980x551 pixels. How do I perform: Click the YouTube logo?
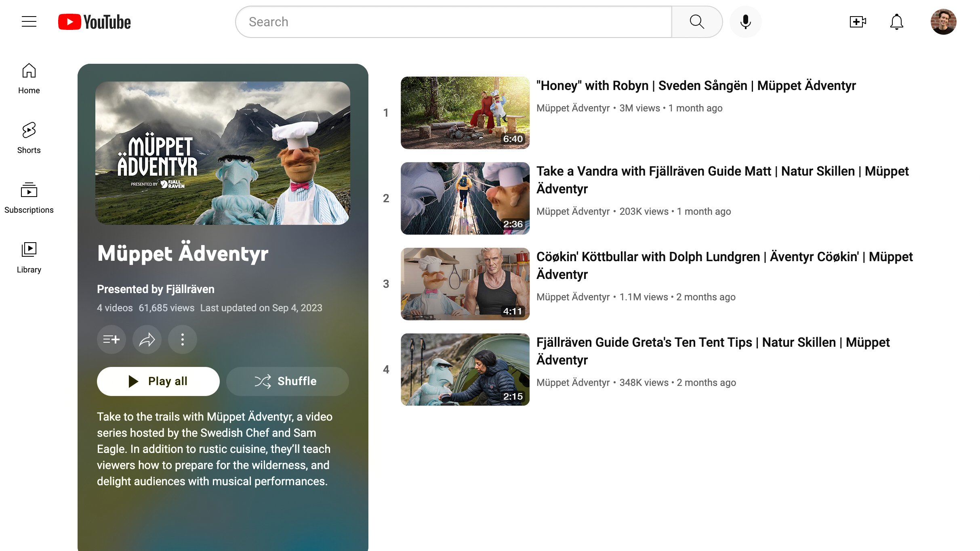(95, 22)
